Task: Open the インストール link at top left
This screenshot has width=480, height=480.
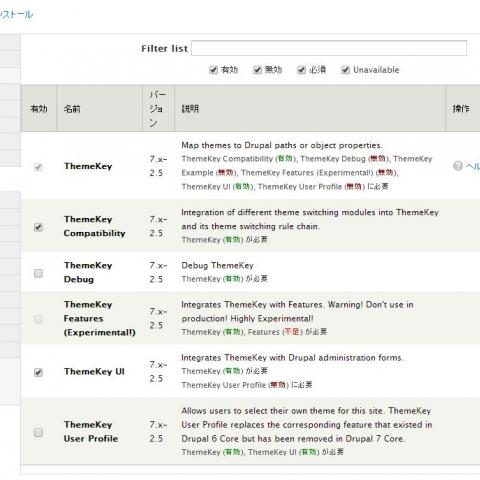Action: 16,14
